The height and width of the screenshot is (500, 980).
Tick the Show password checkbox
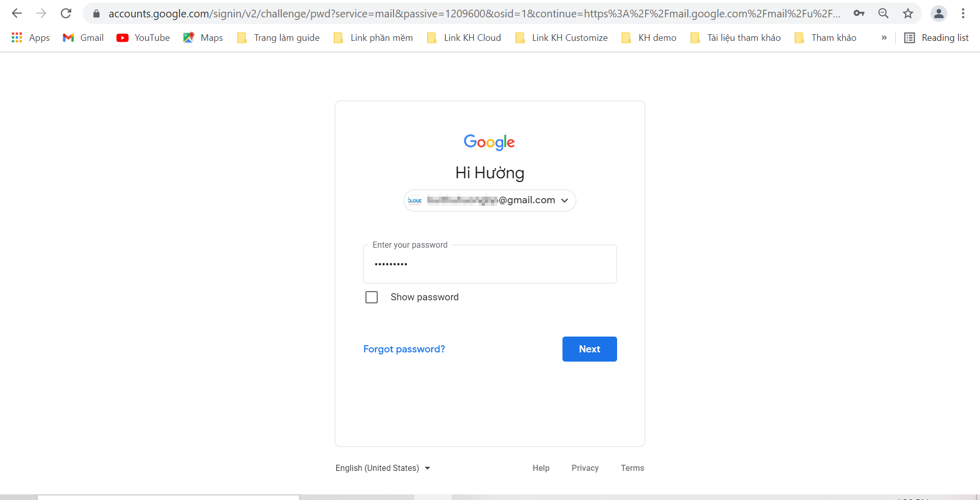pos(372,297)
